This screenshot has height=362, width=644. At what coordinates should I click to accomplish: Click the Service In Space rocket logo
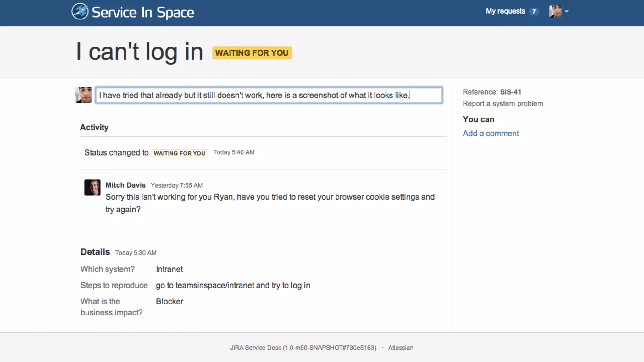pyautogui.click(x=80, y=12)
